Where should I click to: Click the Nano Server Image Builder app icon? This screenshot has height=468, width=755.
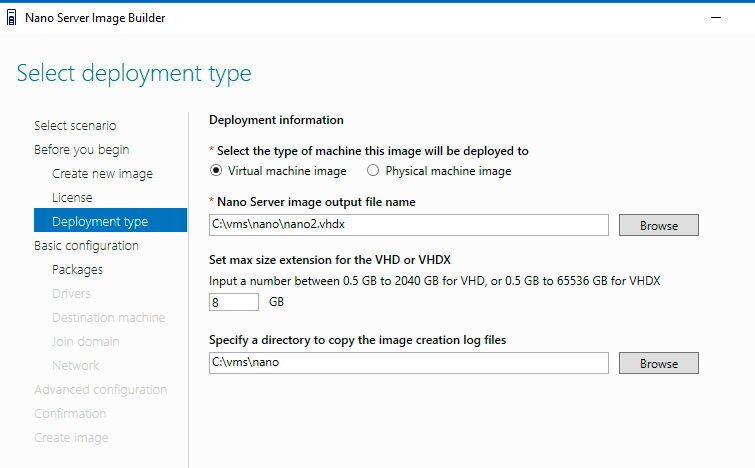[11, 18]
